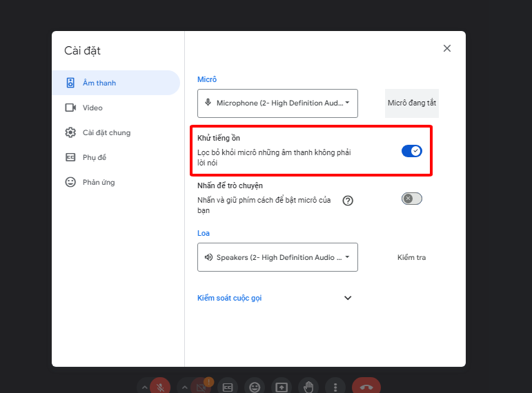Turn off the Khử tiếng ồn switch
The height and width of the screenshot is (393, 532).
[x=412, y=151]
